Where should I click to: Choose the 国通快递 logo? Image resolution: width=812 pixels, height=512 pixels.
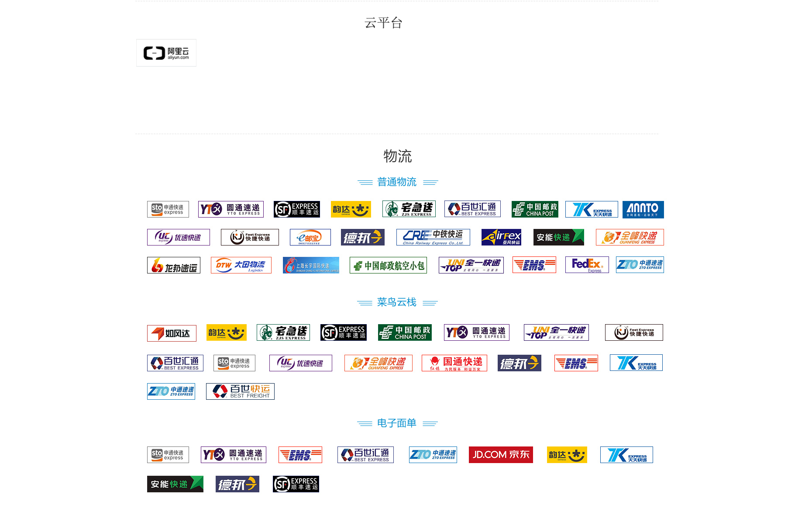coord(454,363)
